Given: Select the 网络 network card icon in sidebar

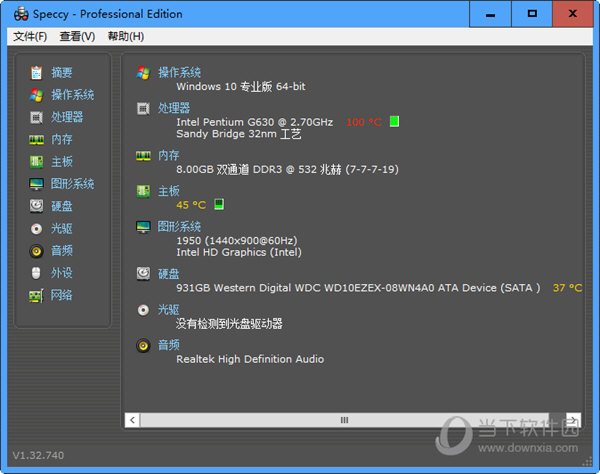Looking at the screenshot, I should click(36, 295).
